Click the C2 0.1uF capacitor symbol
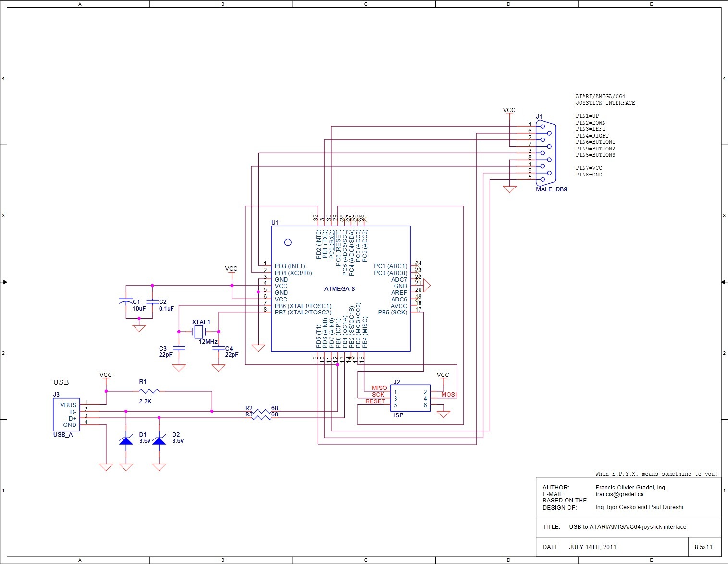The image size is (728, 564). tap(152, 301)
